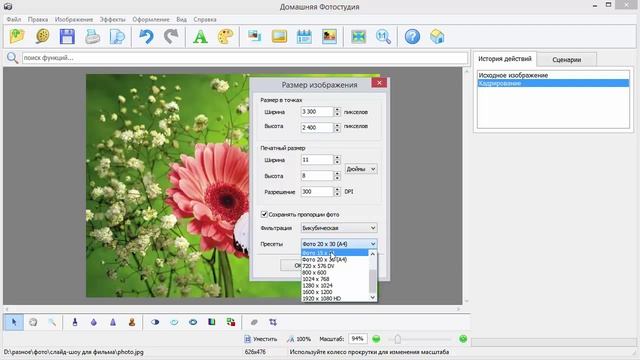Open the Изображение menu
Screen dimensions: 640x360
[x=74, y=19]
